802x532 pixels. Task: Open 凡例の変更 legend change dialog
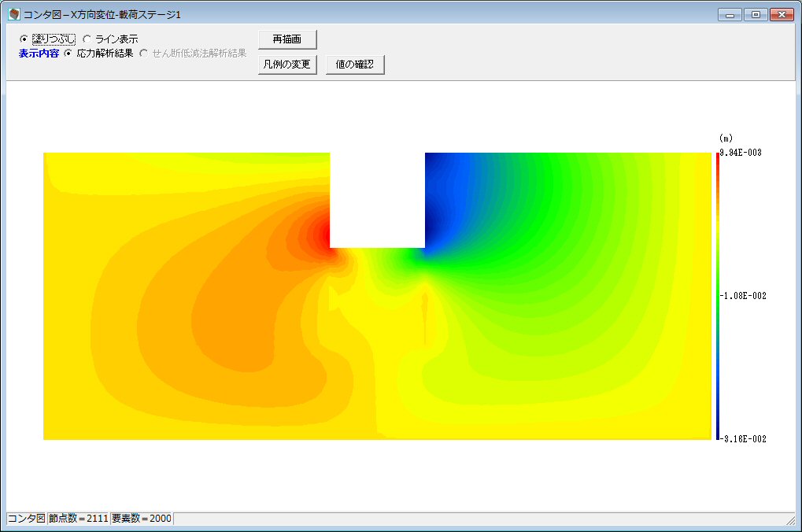click(287, 65)
